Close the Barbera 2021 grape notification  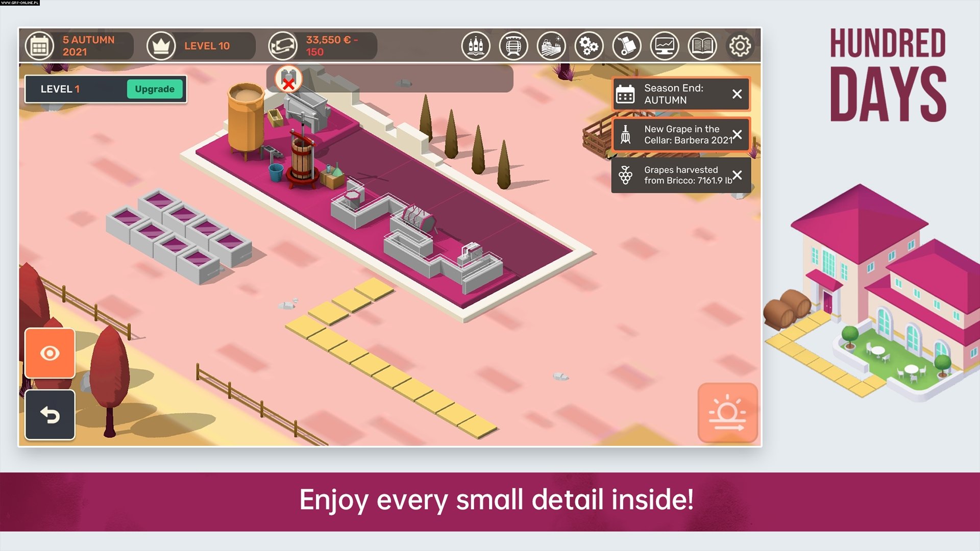pyautogui.click(x=737, y=134)
